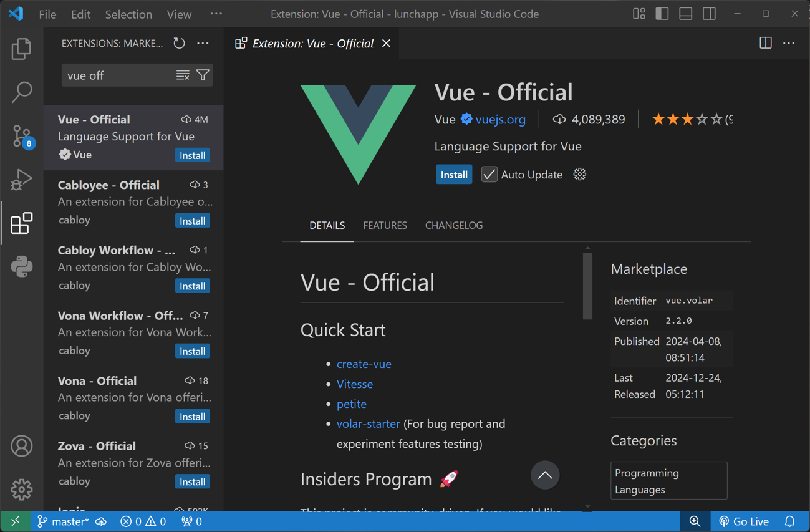The width and height of the screenshot is (810, 532).
Task: Install Vona Workflow extension
Action: (193, 351)
